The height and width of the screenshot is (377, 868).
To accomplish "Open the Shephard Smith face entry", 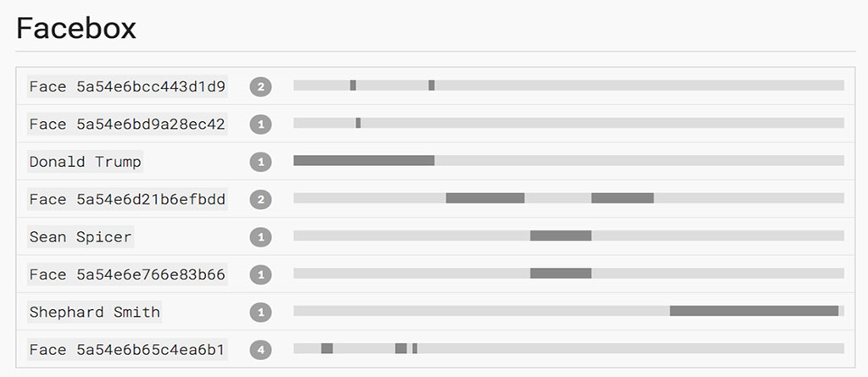I will point(95,313).
